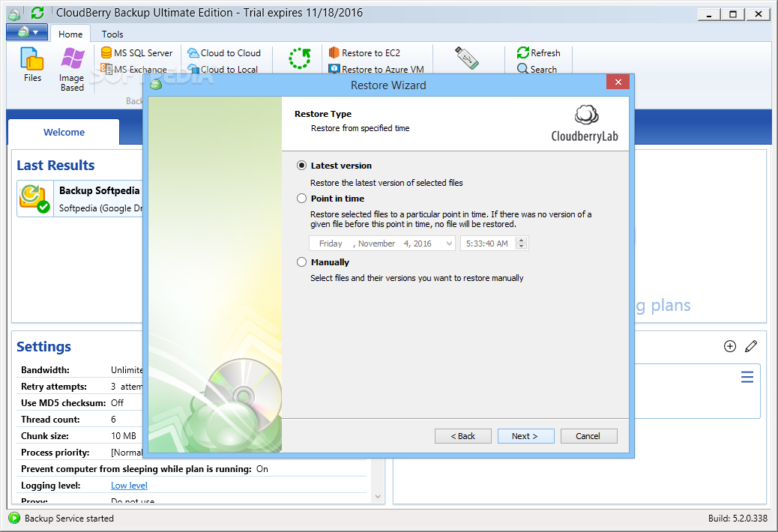Launch Restore to EC2
The image size is (778, 532).
[x=365, y=52]
